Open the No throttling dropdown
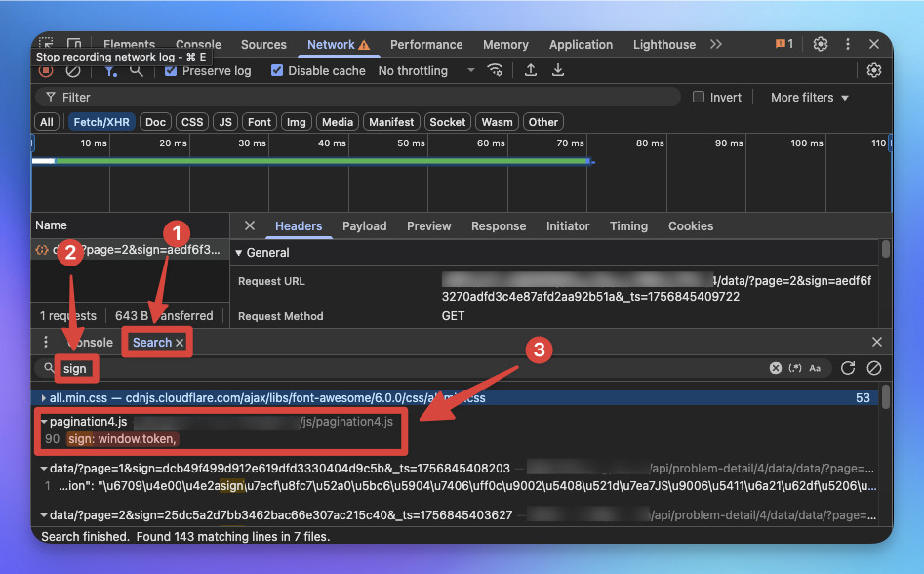924x574 pixels. tap(426, 70)
